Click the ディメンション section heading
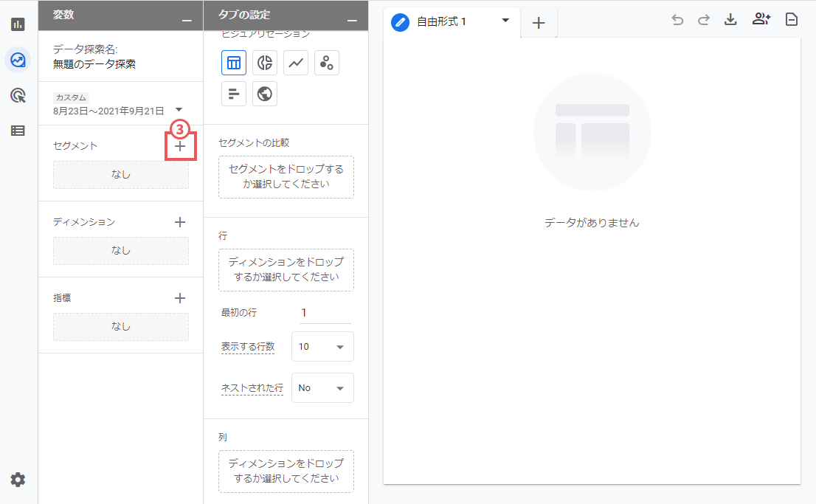The width and height of the screenshot is (816, 504). click(x=84, y=222)
